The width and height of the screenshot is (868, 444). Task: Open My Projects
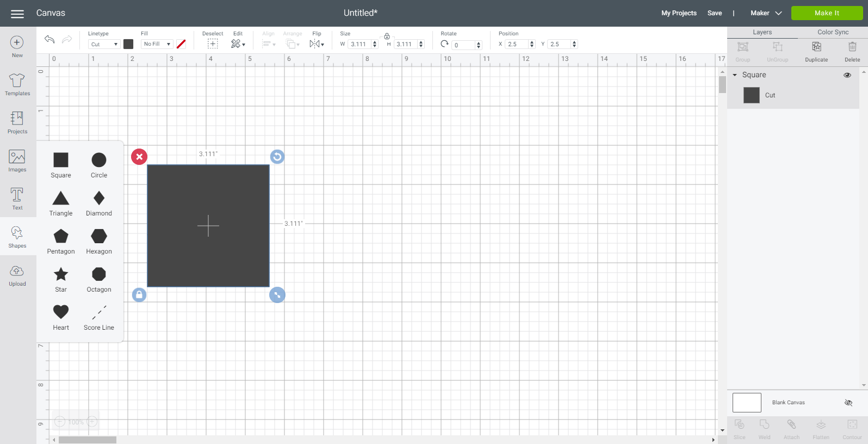[x=679, y=13]
